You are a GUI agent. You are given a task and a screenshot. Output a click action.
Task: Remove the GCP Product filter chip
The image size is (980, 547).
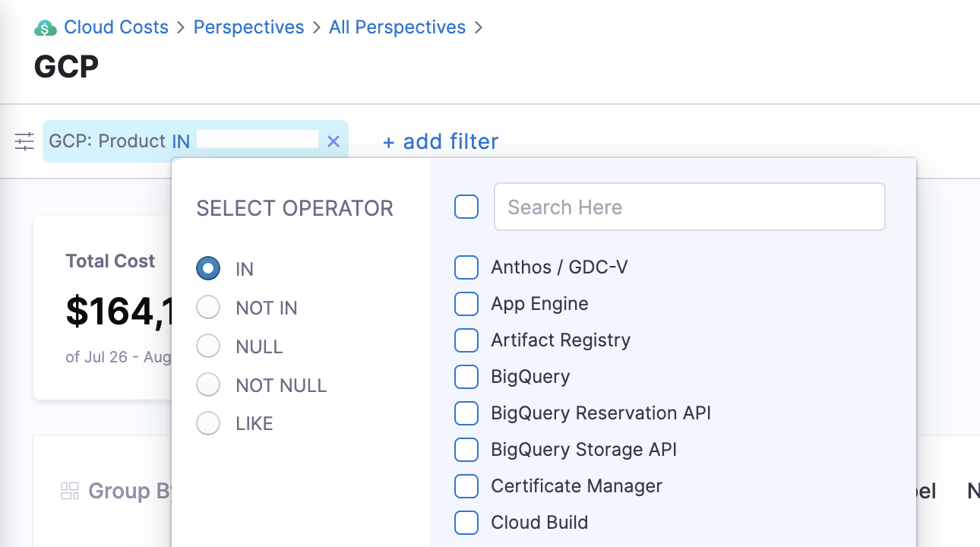tap(333, 141)
